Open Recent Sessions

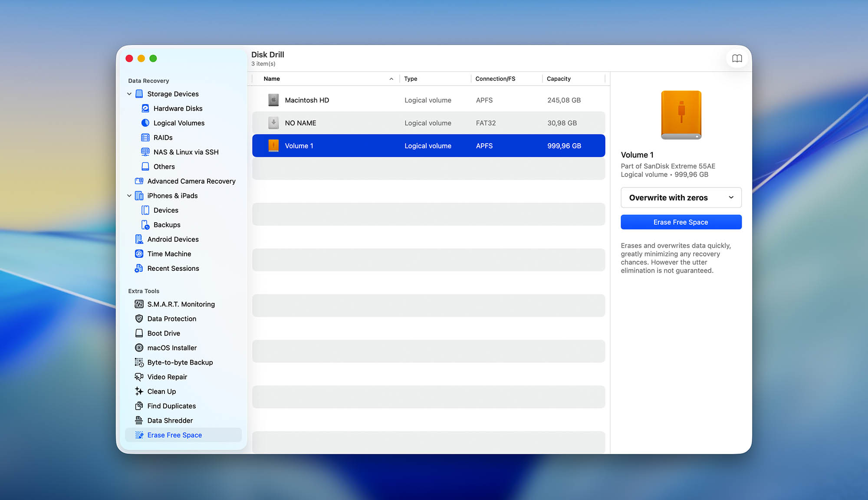(173, 268)
